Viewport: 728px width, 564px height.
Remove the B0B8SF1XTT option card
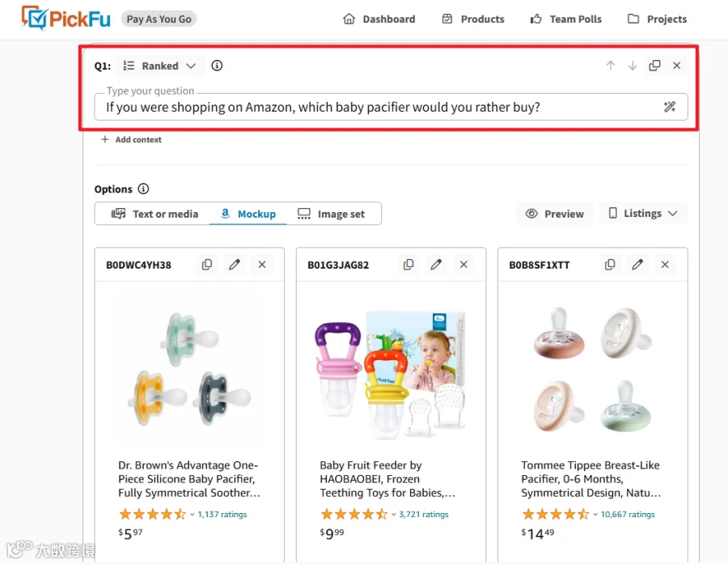(x=665, y=265)
